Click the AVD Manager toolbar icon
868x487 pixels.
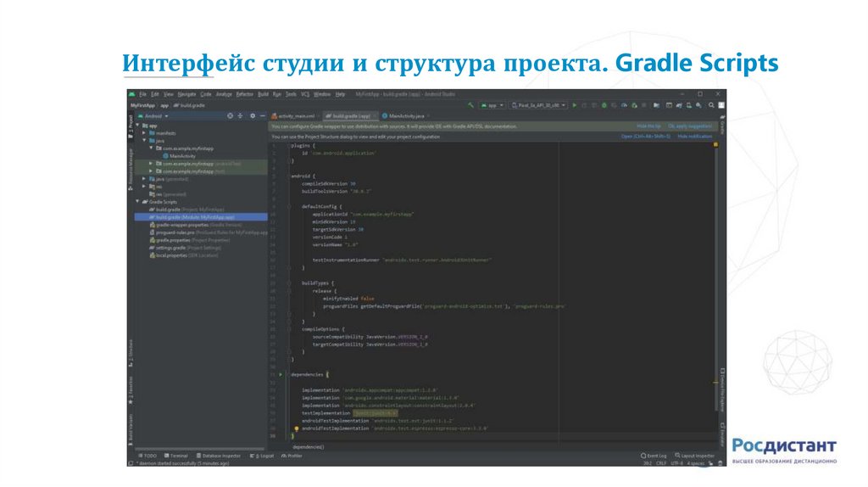click(x=689, y=105)
